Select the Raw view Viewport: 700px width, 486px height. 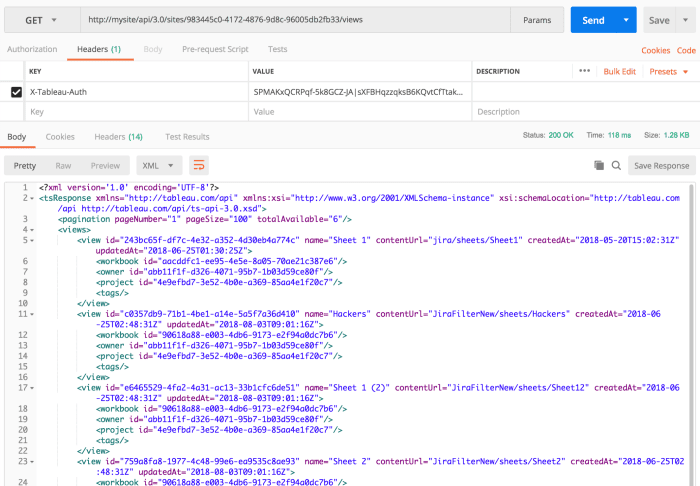tap(63, 166)
